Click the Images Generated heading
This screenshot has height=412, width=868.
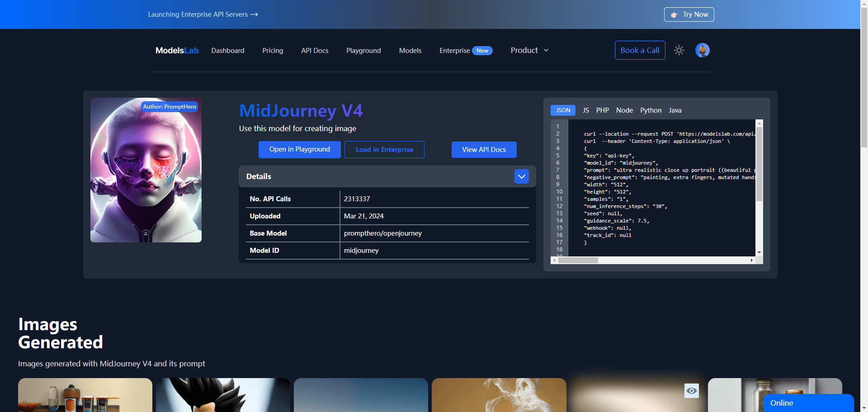61,333
